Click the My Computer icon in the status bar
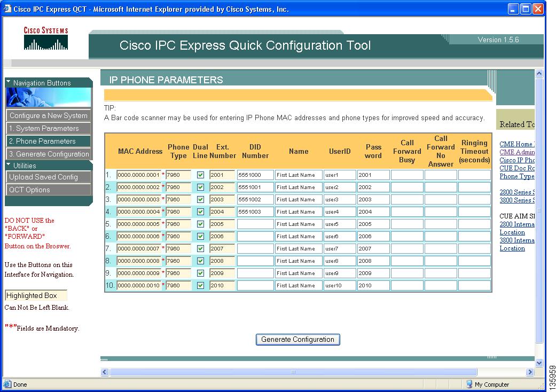Image resolution: width=556 pixels, height=392 pixels. click(x=469, y=384)
